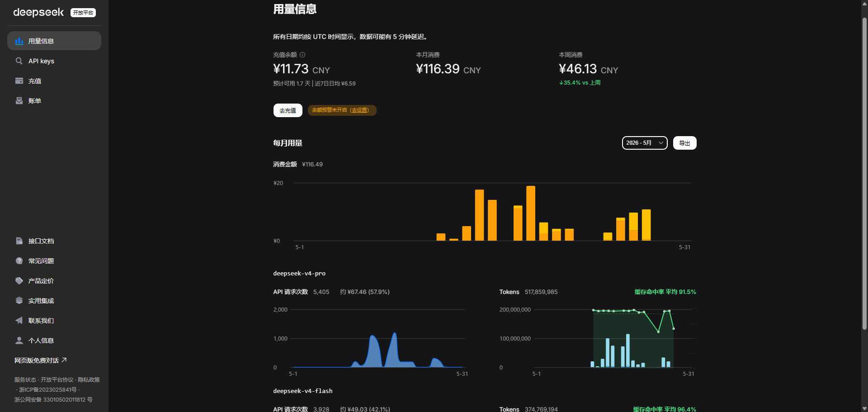Click the deepseek-v4-flash model heading
This screenshot has width=868, height=412.
(x=303, y=391)
